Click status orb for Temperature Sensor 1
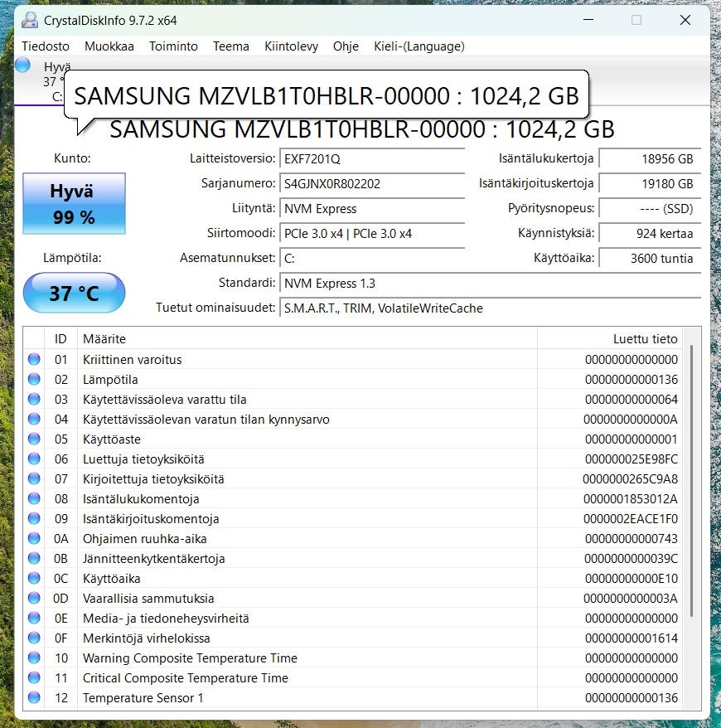 (x=34, y=697)
